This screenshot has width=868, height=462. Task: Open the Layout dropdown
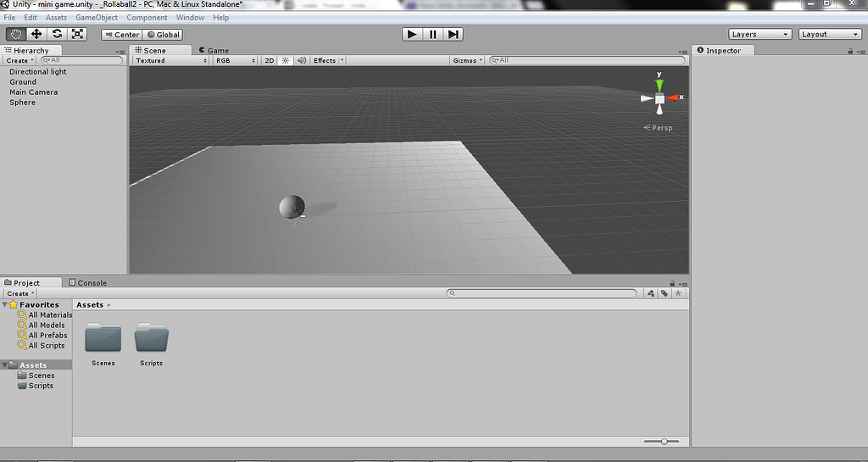830,35
